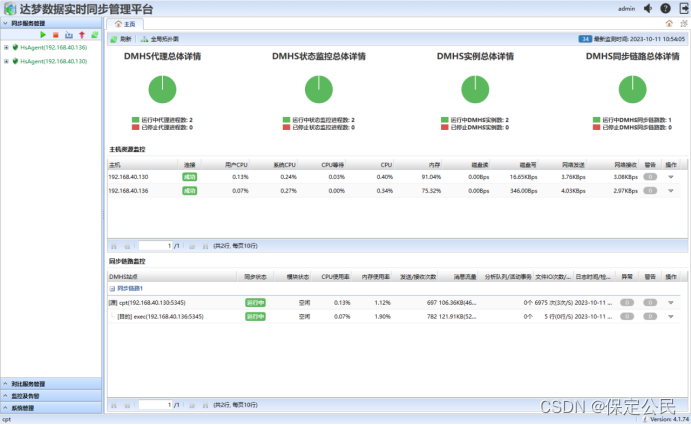
Task: Click the next-page icon in the sync link pager
Action: point(192,405)
